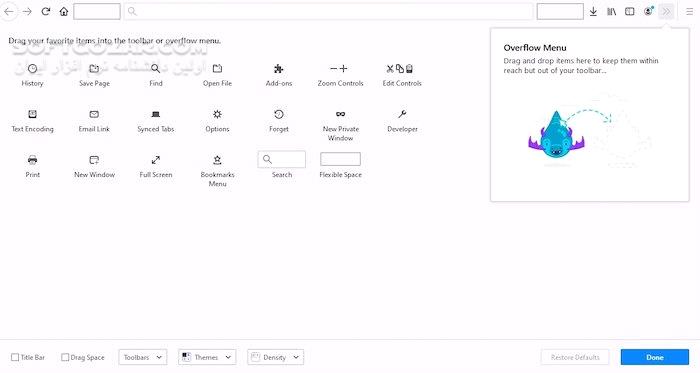Click the Options gear icon
Viewport: 700px width, 373px height.
coord(217,114)
